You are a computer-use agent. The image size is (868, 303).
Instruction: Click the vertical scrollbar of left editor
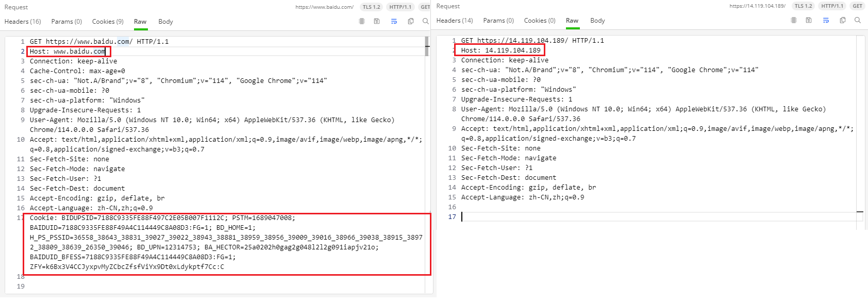427,46
